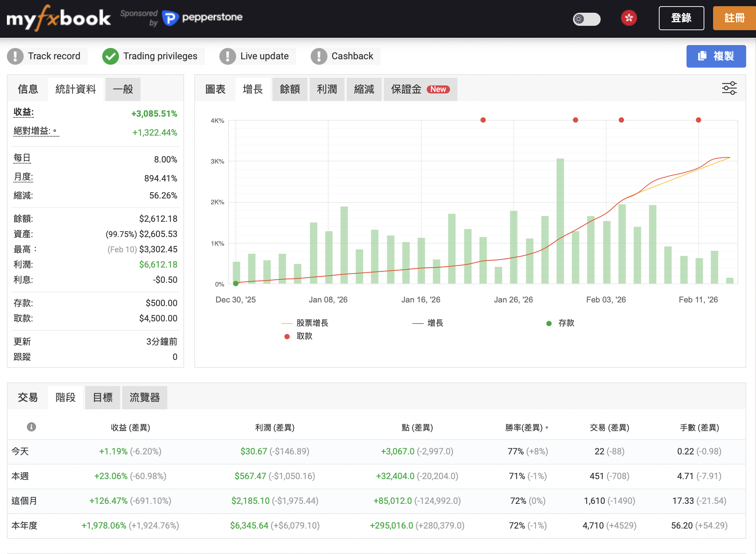Image resolution: width=756 pixels, height=554 pixels.
Task: Select the 統計資料 tab
Action: (75, 89)
